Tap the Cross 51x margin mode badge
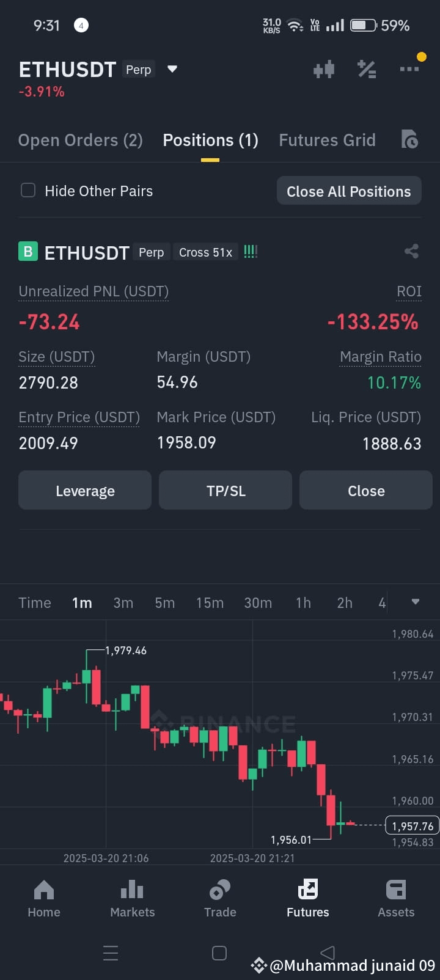Screen dimensions: 440x980 click(205, 252)
